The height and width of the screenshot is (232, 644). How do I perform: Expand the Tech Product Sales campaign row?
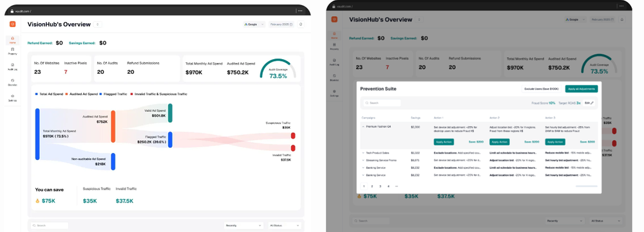click(x=363, y=152)
